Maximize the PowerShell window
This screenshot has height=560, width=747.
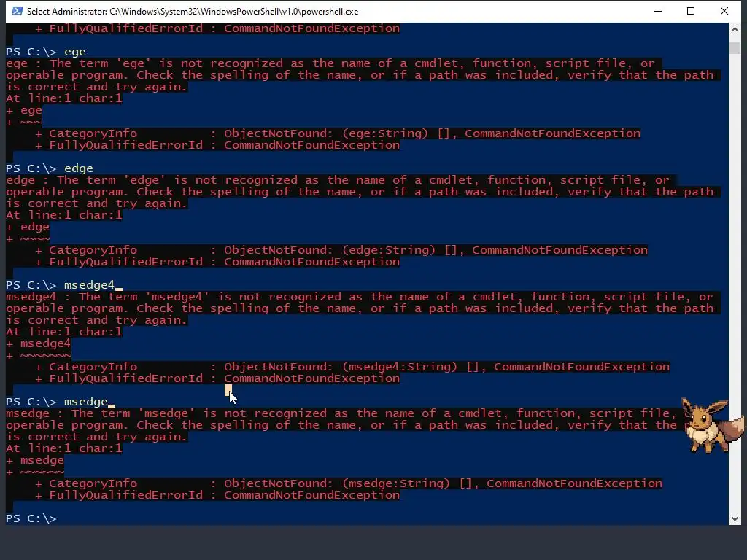(691, 11)
